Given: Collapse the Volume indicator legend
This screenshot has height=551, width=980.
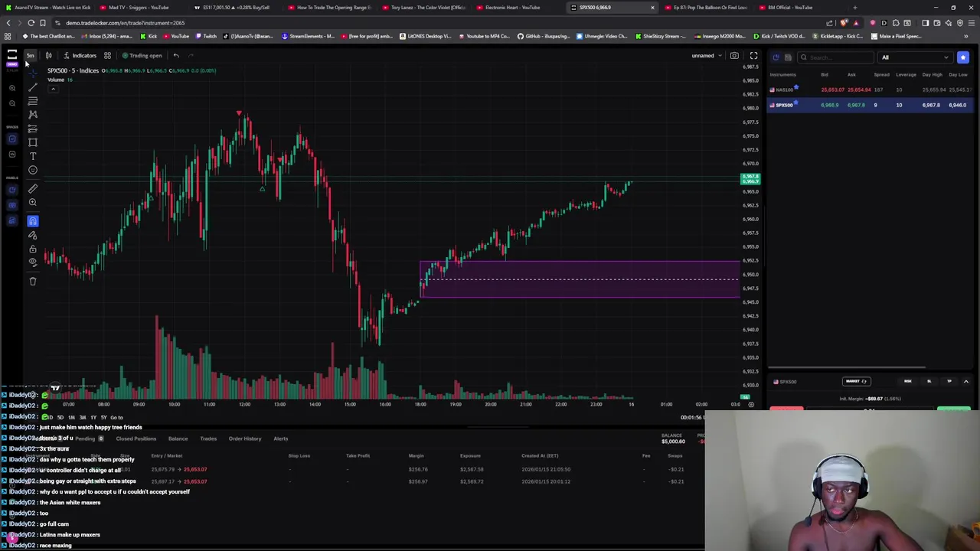Looking at the screenshot, I should [53, 89].
